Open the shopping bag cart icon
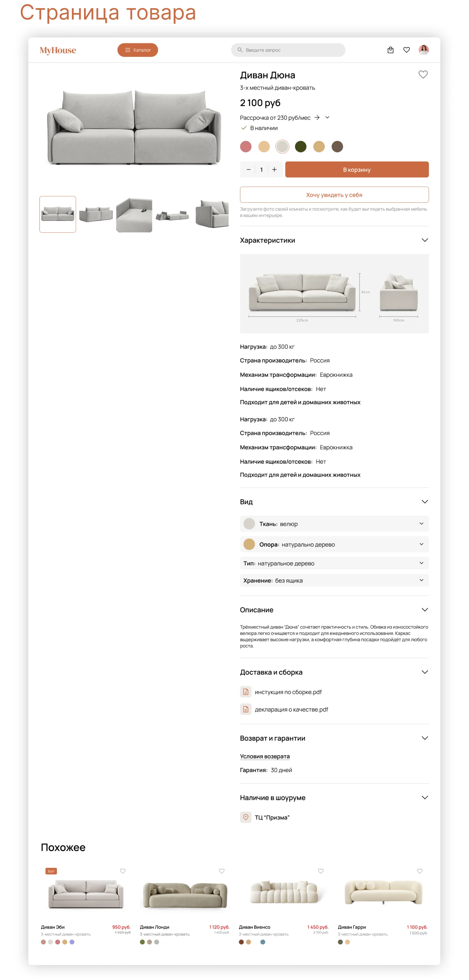The height and width of the screenshot is (980, 469). (390, 50)
